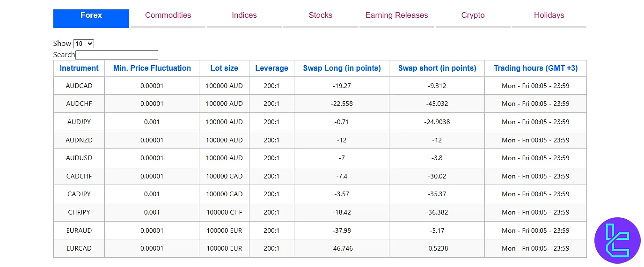Viewport: 644px width, 267px height.
Task: Sort by Trading hours (GMT +3) header
Action: pyautogui.click(x=535, y=68)
